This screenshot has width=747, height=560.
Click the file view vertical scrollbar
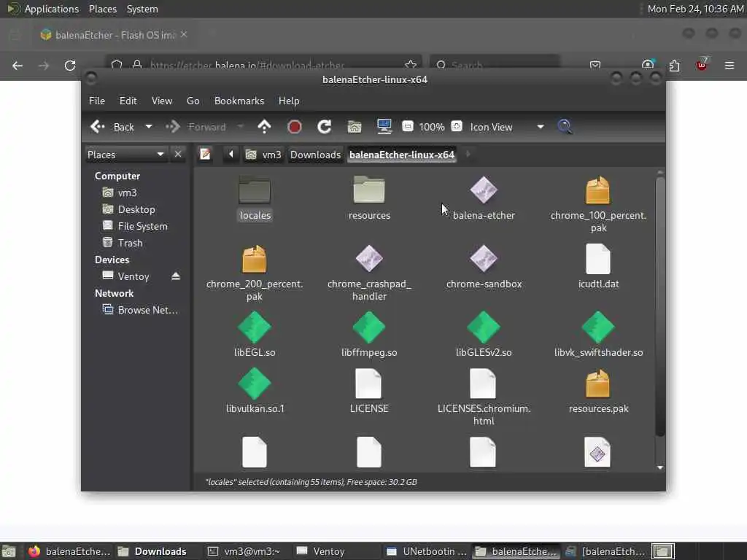[659, 306]
